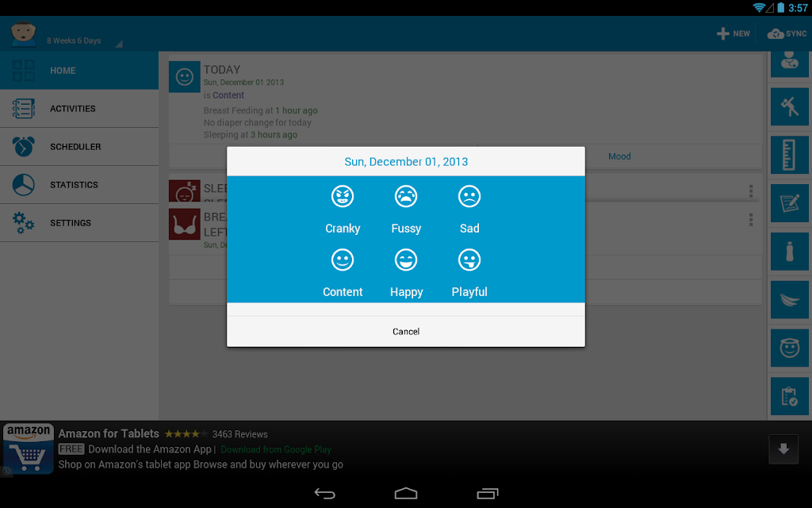Viewport: 812px width, 508px height.
Task: Open overflow menu for Sleep entry
Action: pyautogui.click(x=751, y=190)
